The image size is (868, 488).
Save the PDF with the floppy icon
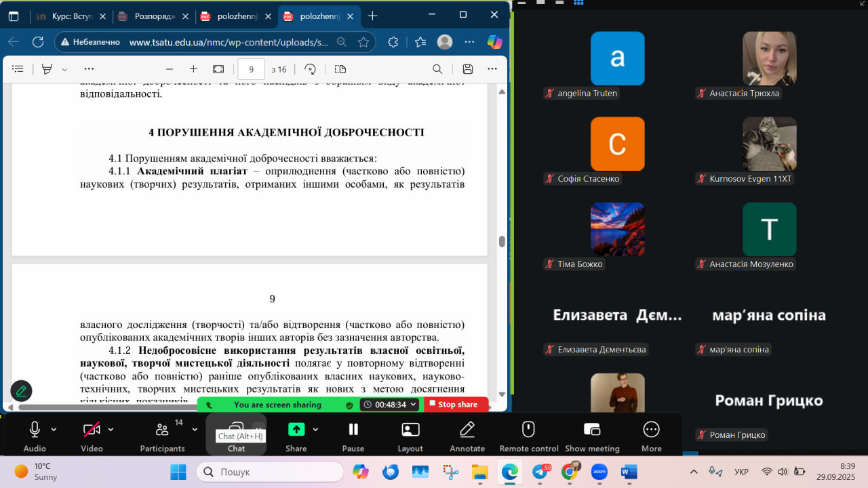pos(468,68)
